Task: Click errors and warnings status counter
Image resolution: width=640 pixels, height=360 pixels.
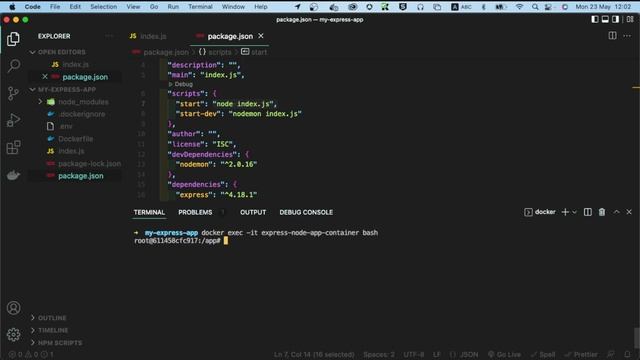Action: click(31, 354)
